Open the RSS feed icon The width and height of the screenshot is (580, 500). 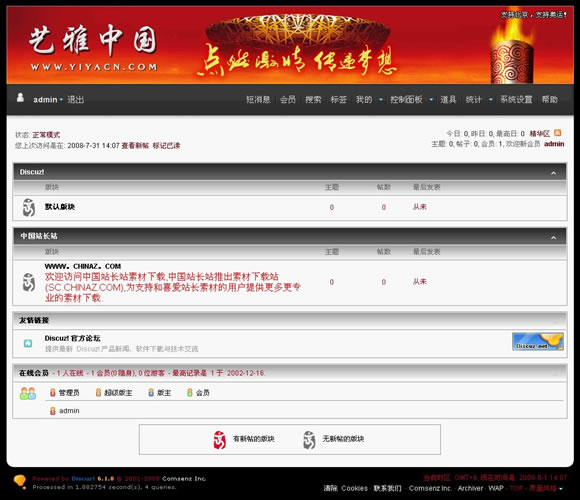click(x=558, y=133)
